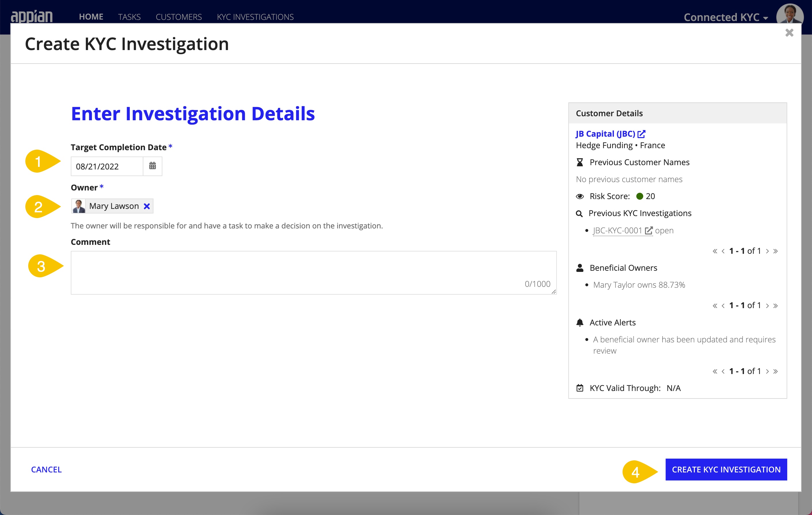Click the magnifier icon beside Previous KYC Investigations

tap(579, 214)
